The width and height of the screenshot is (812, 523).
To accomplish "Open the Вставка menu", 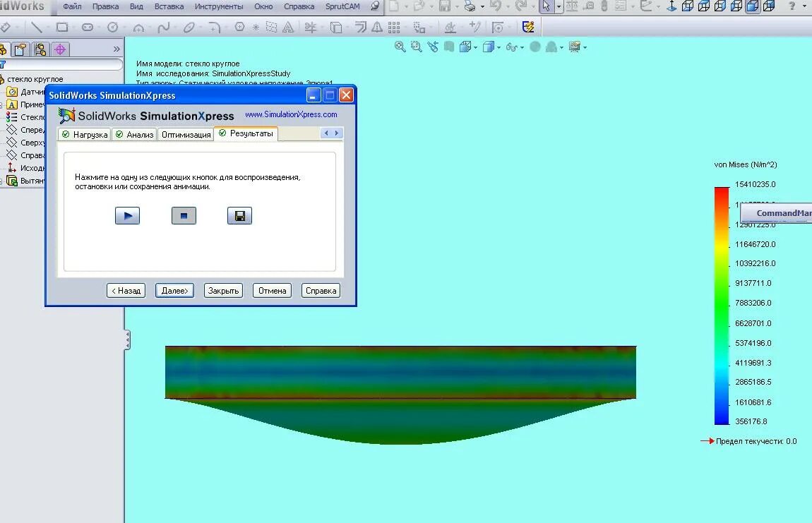I will pyautogui.click(x=169, y=6).
